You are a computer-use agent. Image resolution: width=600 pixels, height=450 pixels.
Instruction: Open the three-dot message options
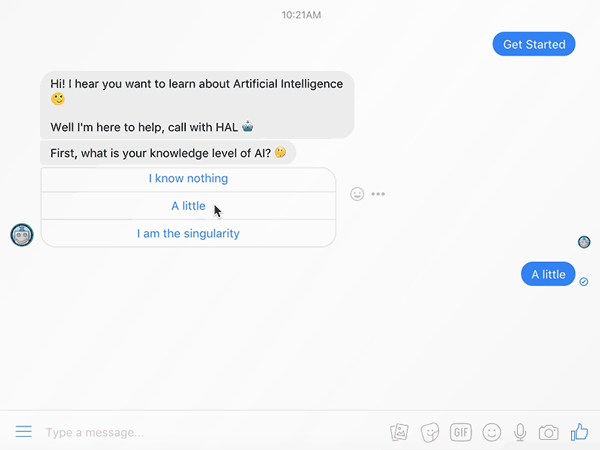[x=378, y=194]
